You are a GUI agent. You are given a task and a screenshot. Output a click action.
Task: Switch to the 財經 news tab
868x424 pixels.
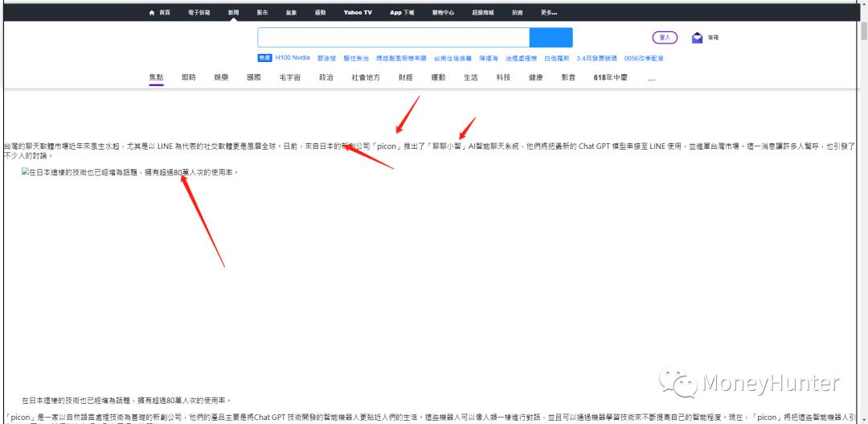pyautogui.click(x=406, y=78)
